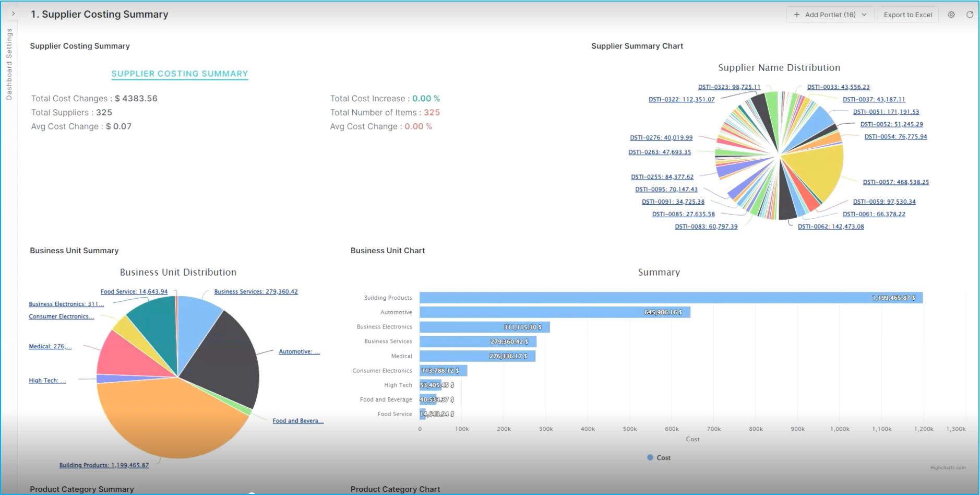Screen dimensions: 980x495
Task: Click the Food Service pie label
Action: coord(134,292)
